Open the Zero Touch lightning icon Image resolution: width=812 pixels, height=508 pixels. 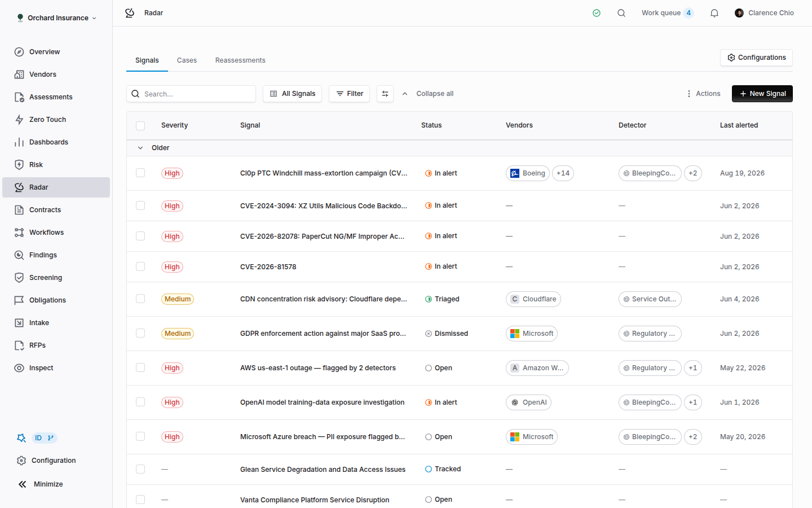[x=19, y=120]
